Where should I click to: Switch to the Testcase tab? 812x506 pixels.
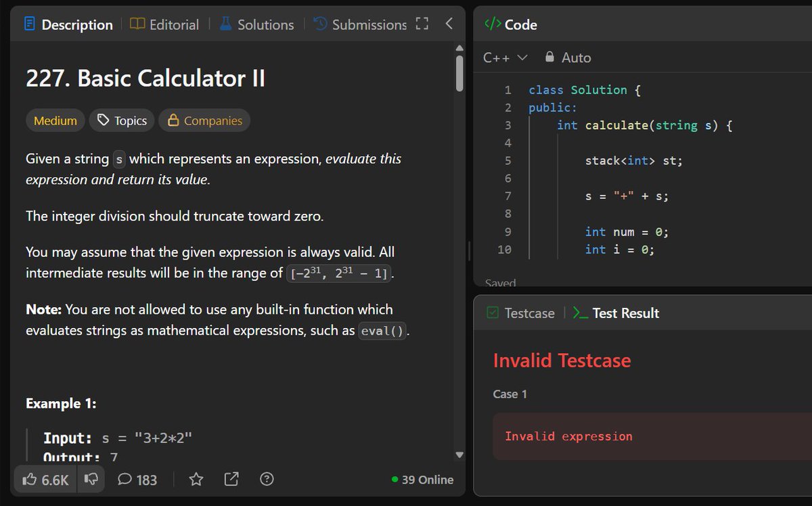coord(521,313)
